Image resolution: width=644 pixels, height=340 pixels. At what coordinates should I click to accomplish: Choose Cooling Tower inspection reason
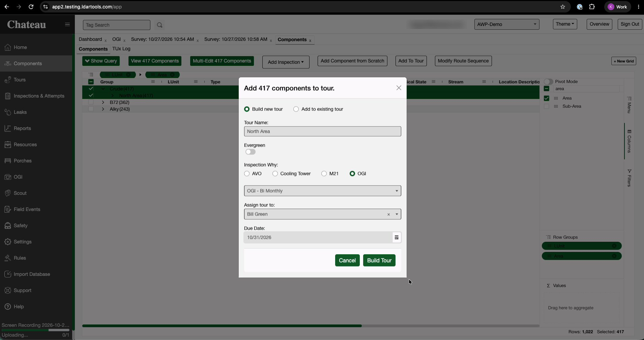[275, 173]
